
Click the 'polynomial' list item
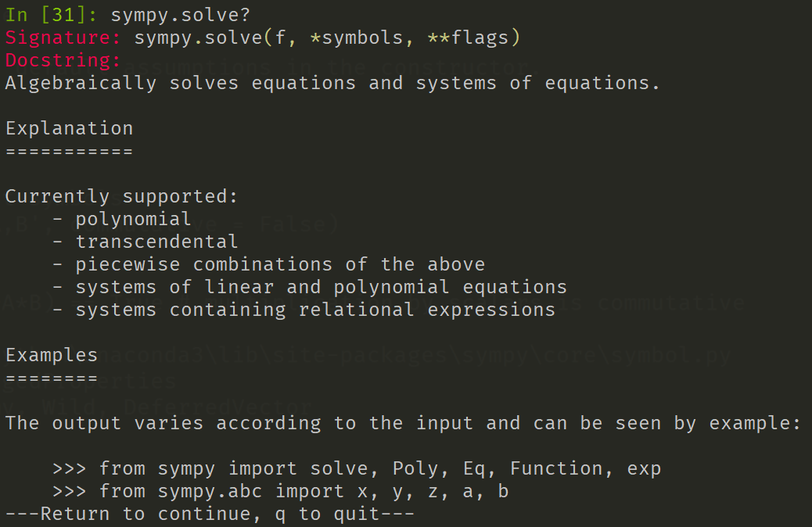133,219
